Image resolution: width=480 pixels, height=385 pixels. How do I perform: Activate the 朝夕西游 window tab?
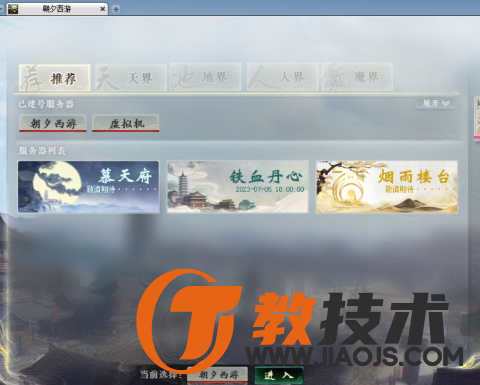(57, 9)
